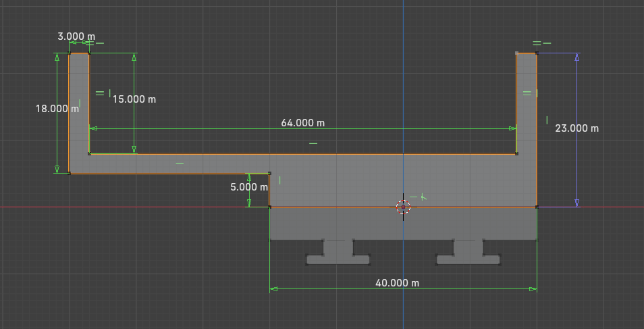Select equal constraint icon inside right wall
The width and height of the screenshot is (644, 329).
527,93
